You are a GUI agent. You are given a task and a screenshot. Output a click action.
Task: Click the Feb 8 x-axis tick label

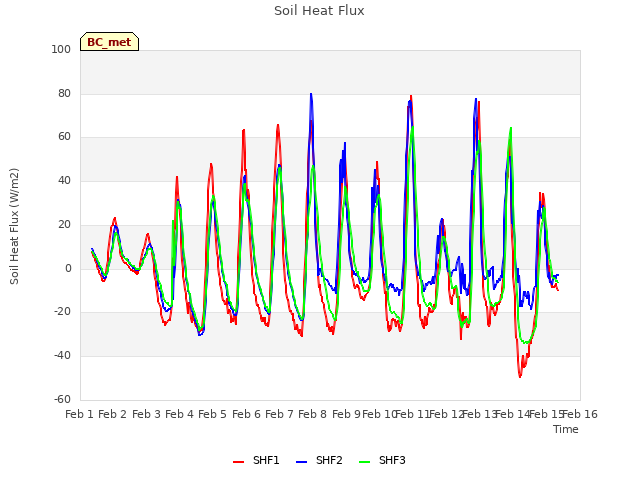(x=312, y=414)
